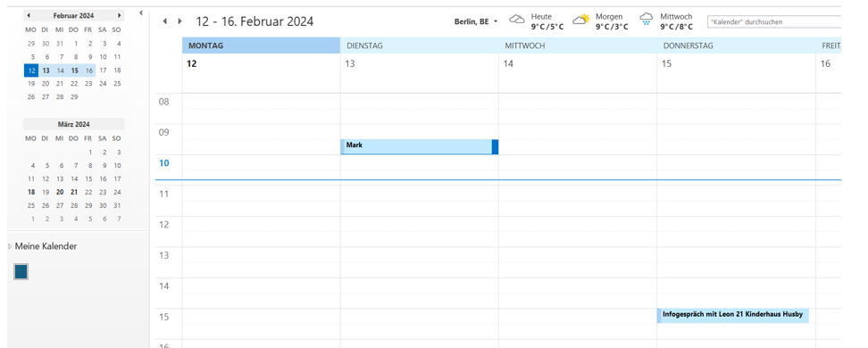The image size is (868, 348).
Task: Collapse the folder pane chevron
Action: (x=141, y=12)
